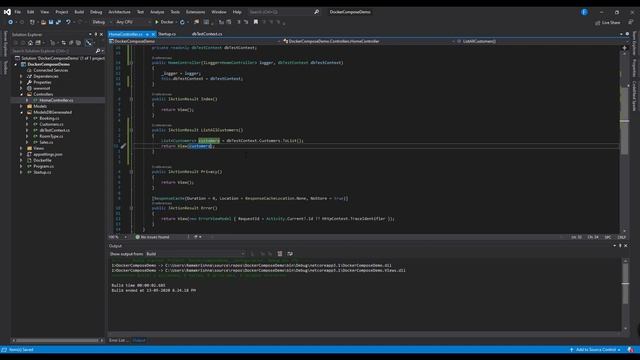Open the Extensions menu
This screenshot has width=640, height=360.
point(196,12)
